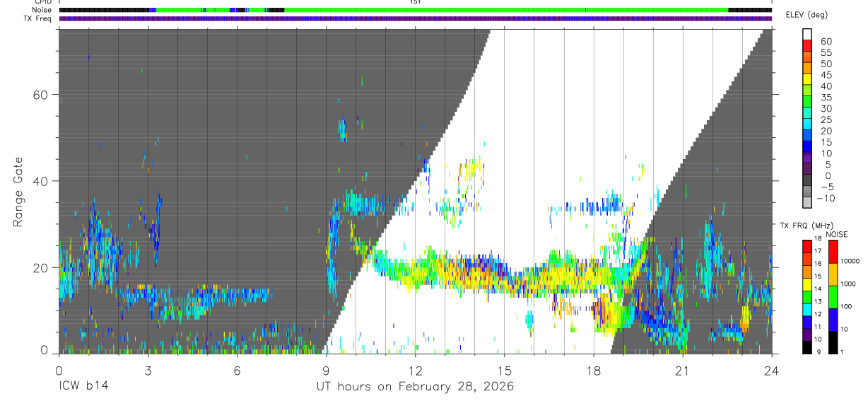The width and height of the screenshot is (868, 401).
Task: Click the purple TX Freq strip above the plot
Action: [415, 18]
